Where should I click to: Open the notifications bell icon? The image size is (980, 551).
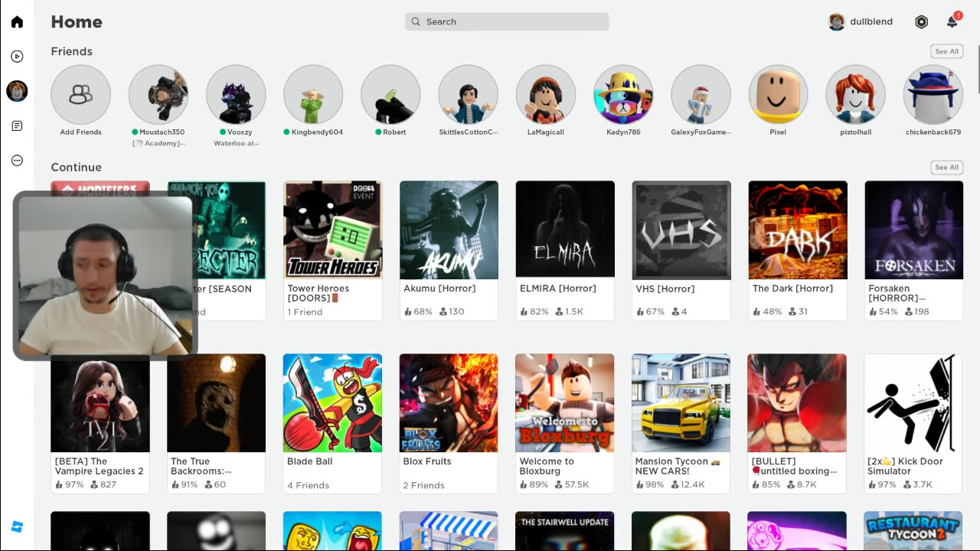[952, 21]
